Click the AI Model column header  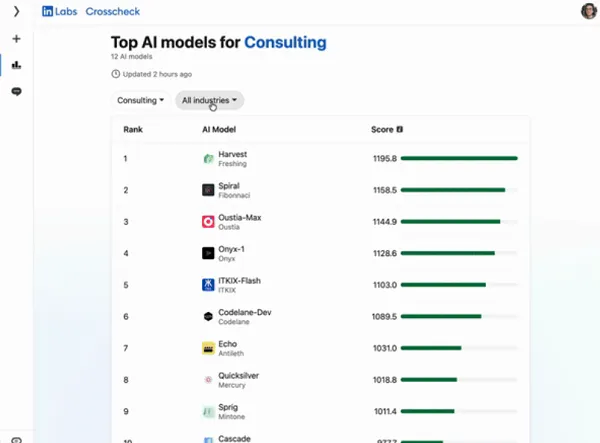click(x=219, y=129)
